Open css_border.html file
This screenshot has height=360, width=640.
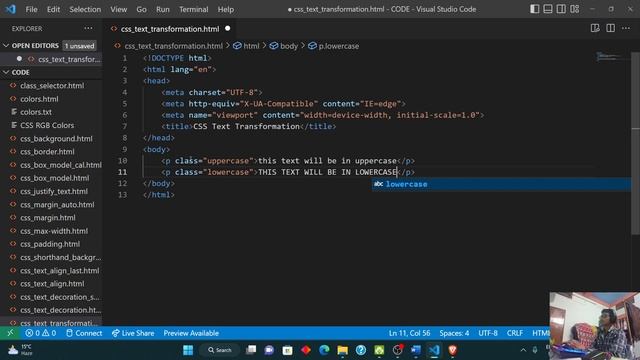tap(47, 151)
